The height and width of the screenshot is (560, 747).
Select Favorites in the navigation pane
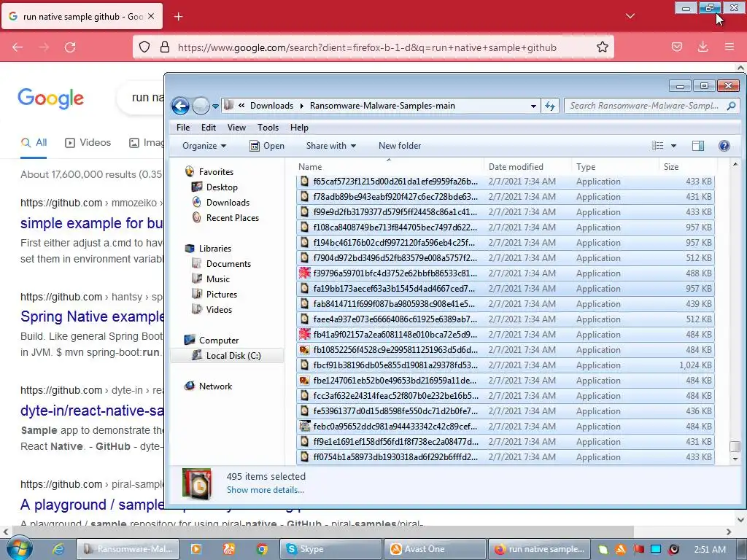click(x=216, y=172)
